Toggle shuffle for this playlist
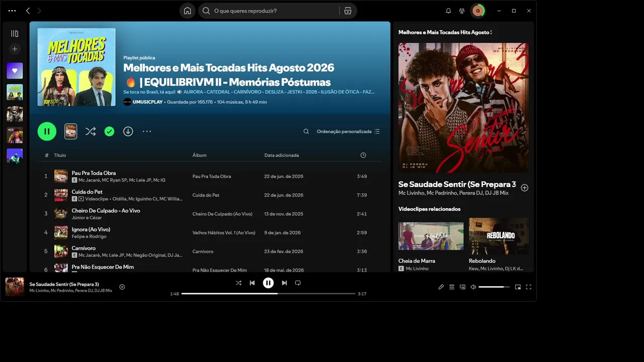 [x=91, y=131]
